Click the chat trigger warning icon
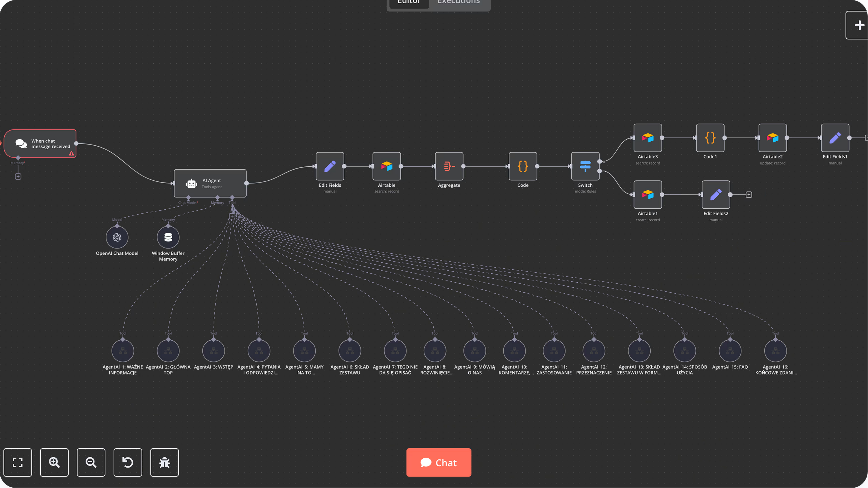Screen dimensions: 868x488 71,153
